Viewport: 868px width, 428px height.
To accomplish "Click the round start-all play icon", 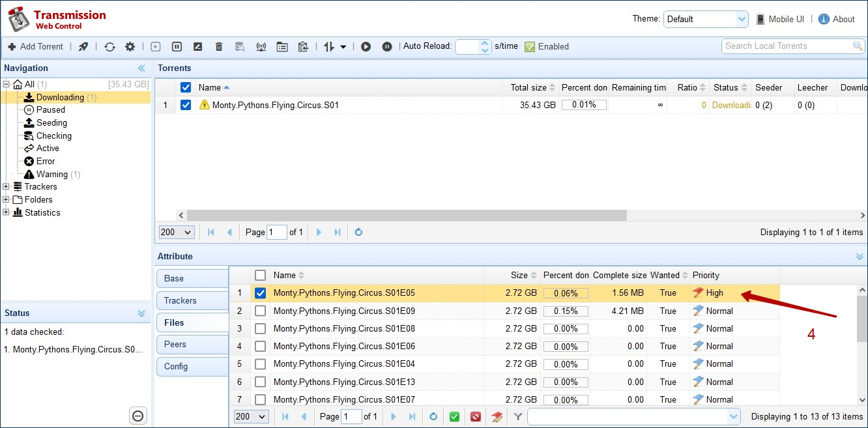I will click(x=366, y=46).
